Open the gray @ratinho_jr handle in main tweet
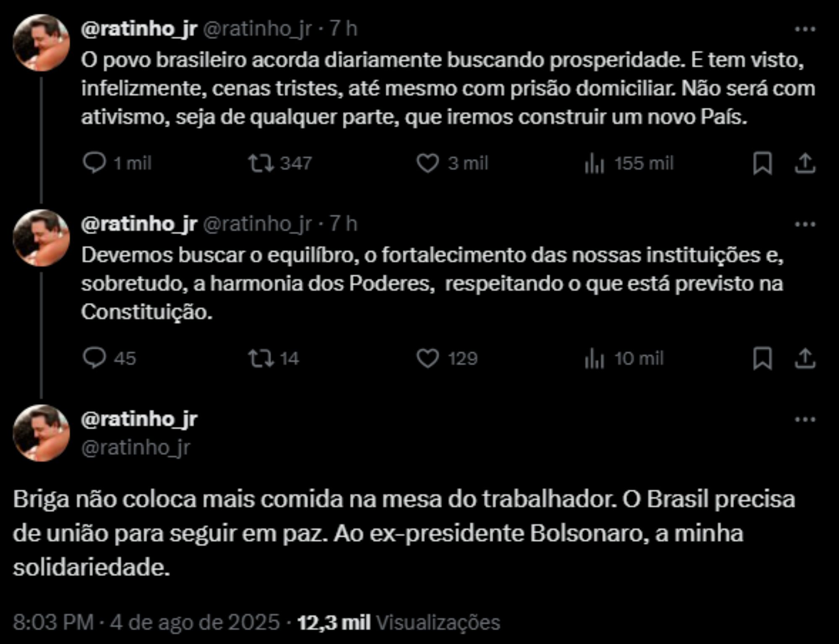The image size is (839, 644). coord(135,448)
